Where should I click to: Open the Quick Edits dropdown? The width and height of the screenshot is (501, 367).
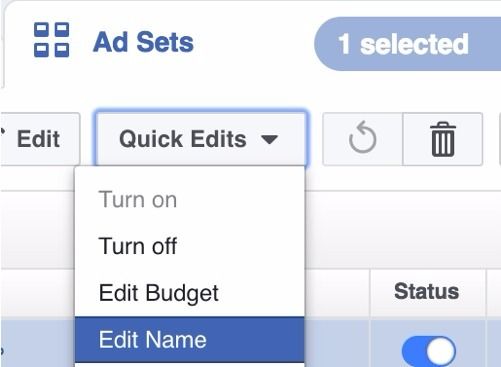[201, 139]
